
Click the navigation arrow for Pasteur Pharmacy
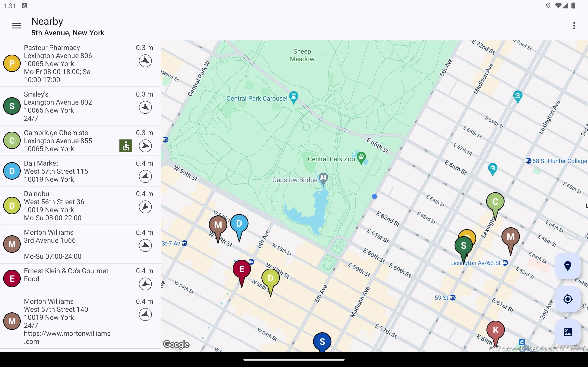tap(145, 61)
